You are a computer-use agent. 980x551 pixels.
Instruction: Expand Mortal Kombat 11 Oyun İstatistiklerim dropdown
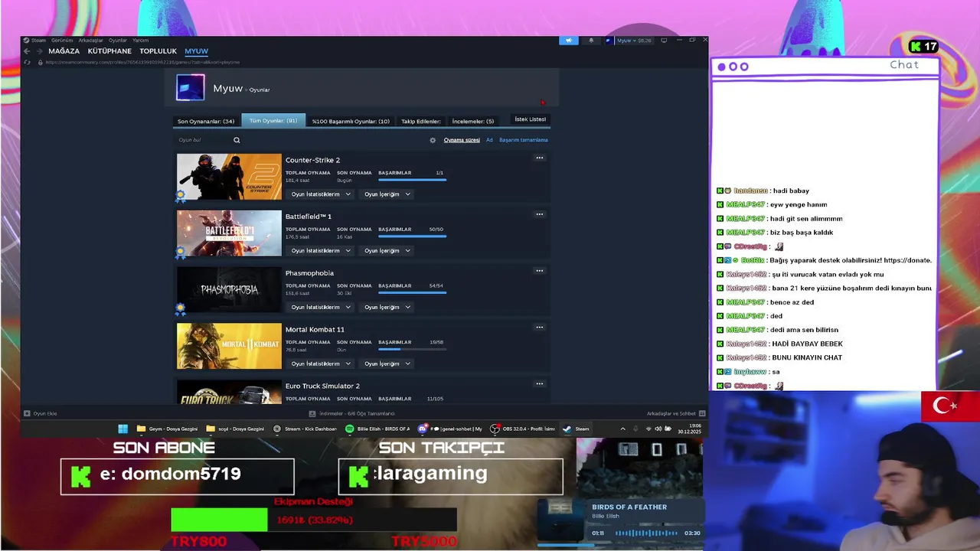tap(321, 364)
